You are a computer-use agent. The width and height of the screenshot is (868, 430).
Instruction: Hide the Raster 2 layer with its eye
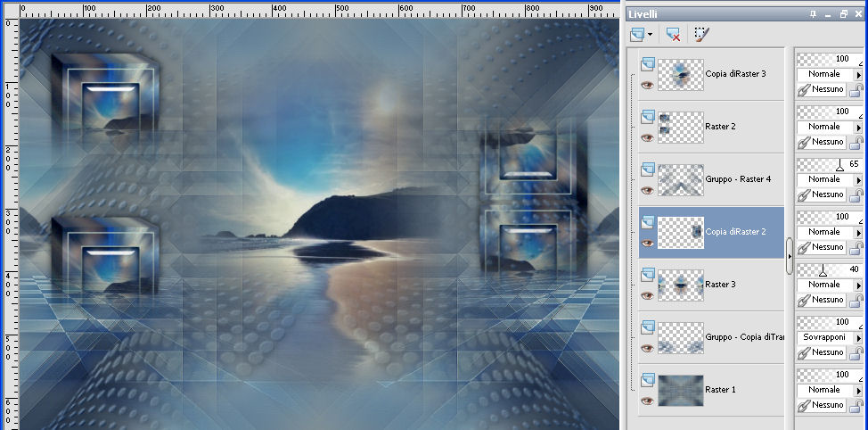click(x=647, y=138)
